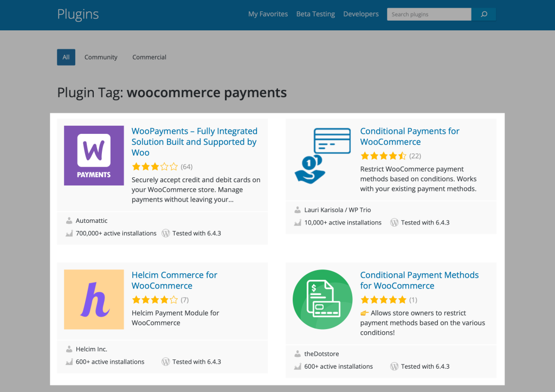The width and height of the screenshot is (555, 392).
Task: Click Conditional Payment Methods five-star rating
Action: click(383, 300)
